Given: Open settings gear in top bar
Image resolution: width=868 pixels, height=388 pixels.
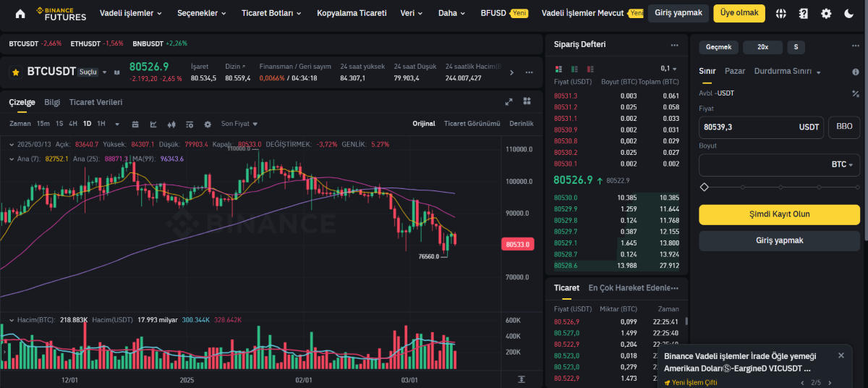Looking at the screenshot, I should click(x=826, y=13).
